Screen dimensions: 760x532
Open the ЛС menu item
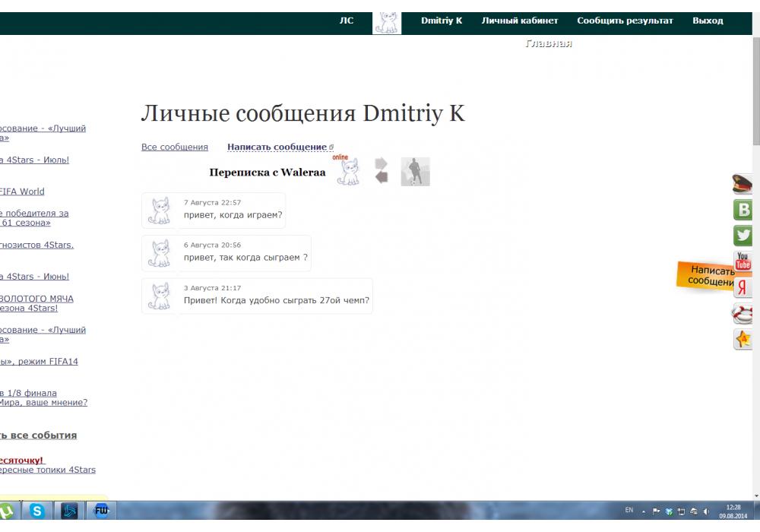click(x=346, y=21)
